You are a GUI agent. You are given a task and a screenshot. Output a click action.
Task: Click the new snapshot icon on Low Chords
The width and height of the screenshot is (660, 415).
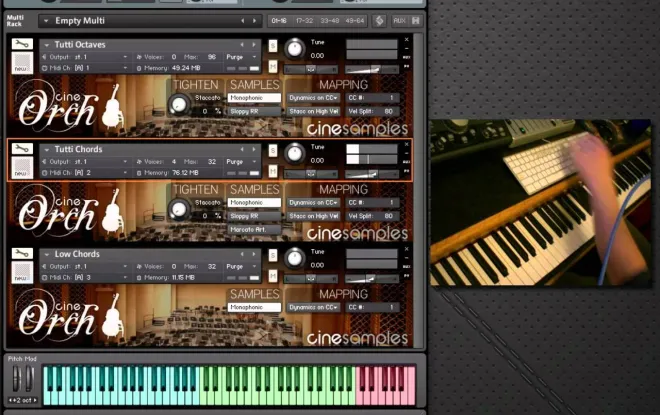coord(22,272)
